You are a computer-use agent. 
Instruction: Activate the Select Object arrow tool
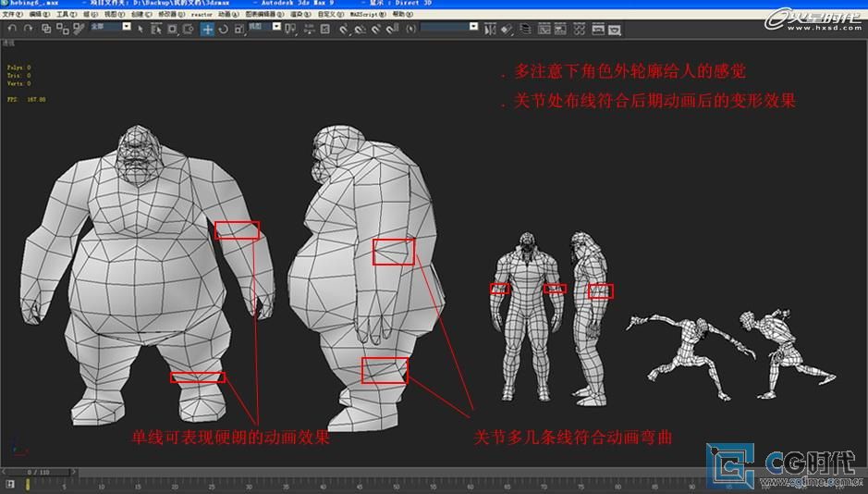(x=141, y=29)
